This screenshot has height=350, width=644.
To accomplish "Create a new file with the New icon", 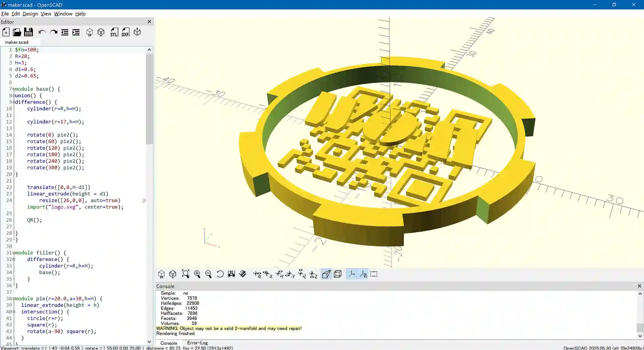I will point(6,32).
